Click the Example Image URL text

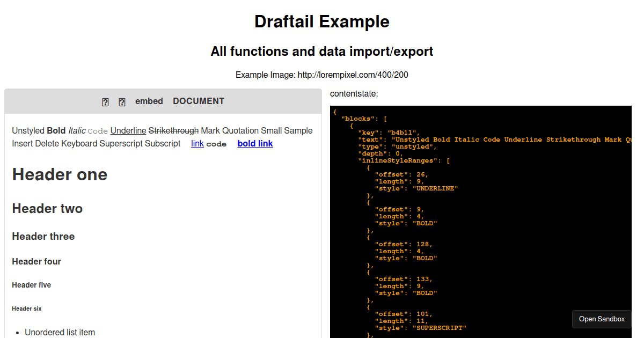[322, 75]
